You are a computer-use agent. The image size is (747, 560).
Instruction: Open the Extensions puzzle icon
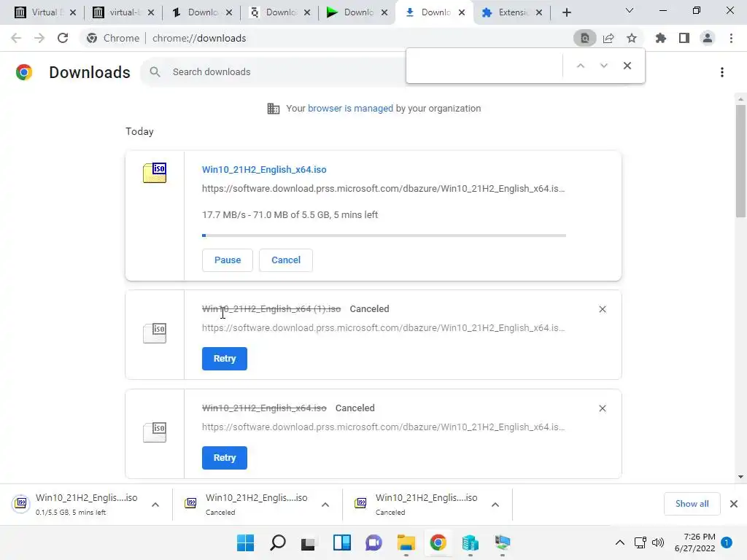point(661,38)
